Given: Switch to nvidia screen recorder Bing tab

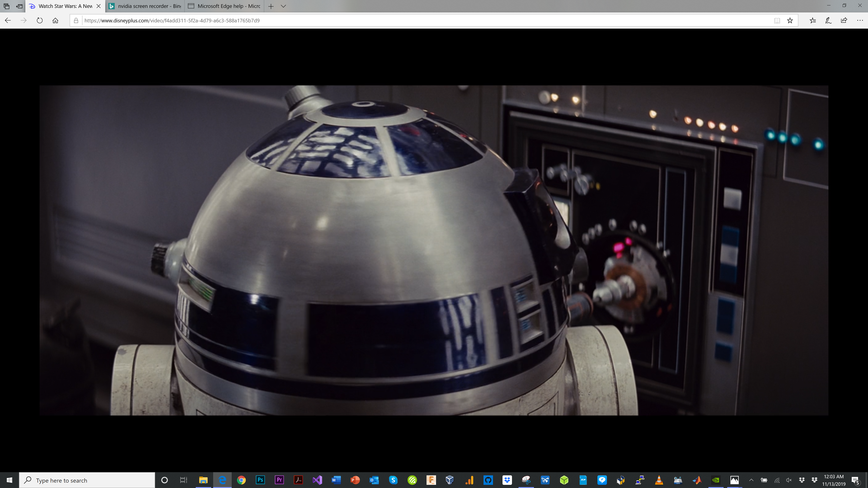Looking at the screenshot, I should tap(145, 6).
